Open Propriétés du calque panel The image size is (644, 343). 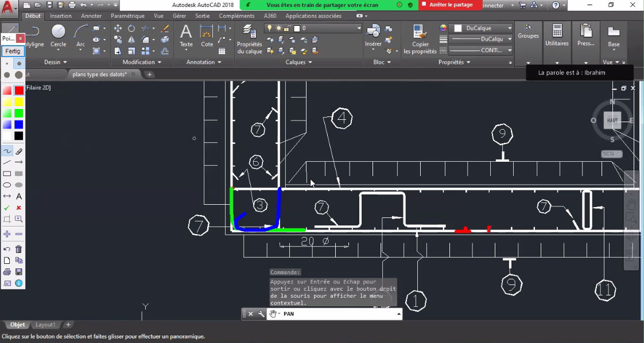tap(249, 39)
